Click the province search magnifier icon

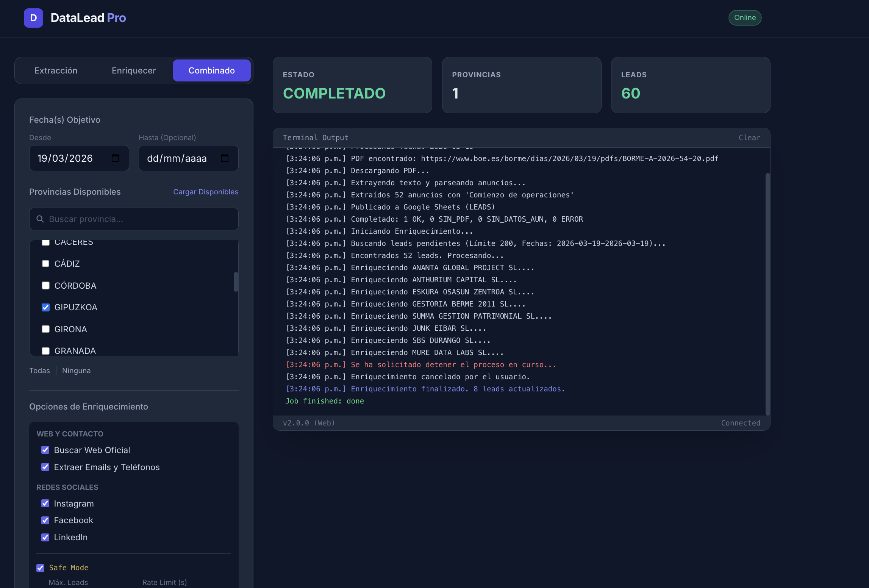tap(40, 219)
